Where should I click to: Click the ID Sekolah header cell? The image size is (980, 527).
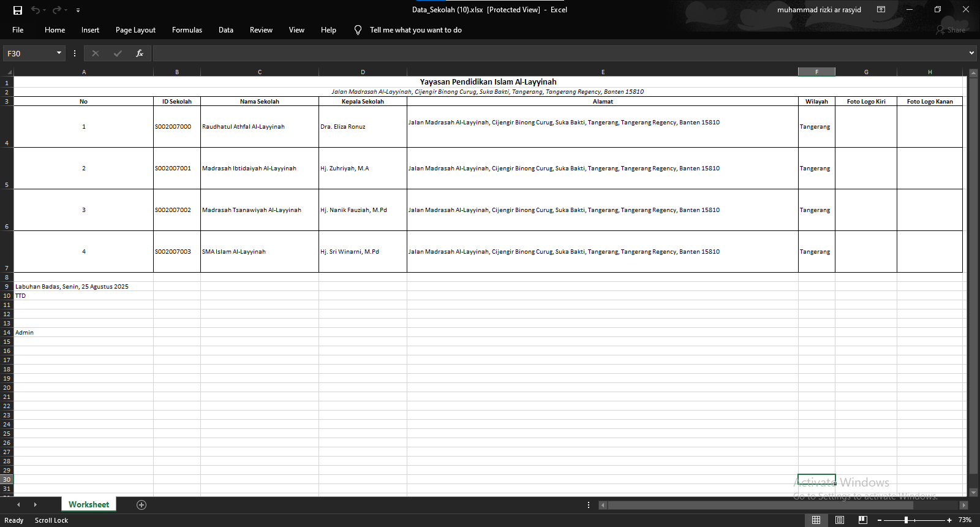177,102
